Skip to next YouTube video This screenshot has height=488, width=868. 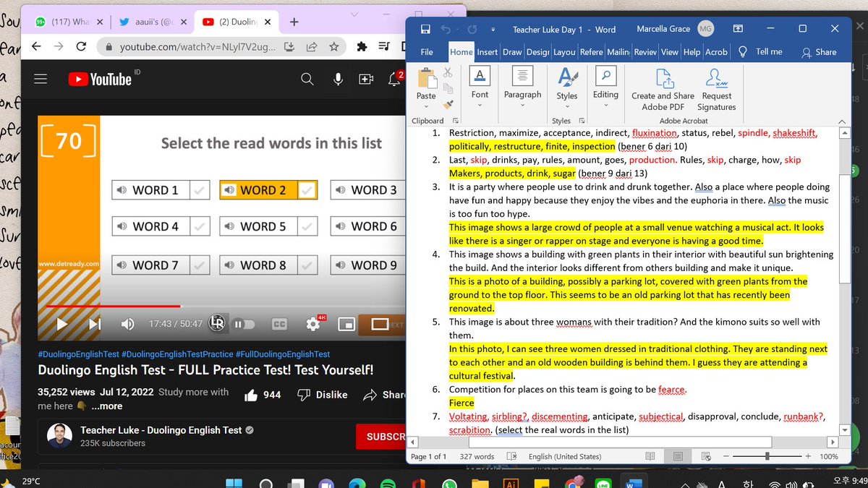[95, 325]
